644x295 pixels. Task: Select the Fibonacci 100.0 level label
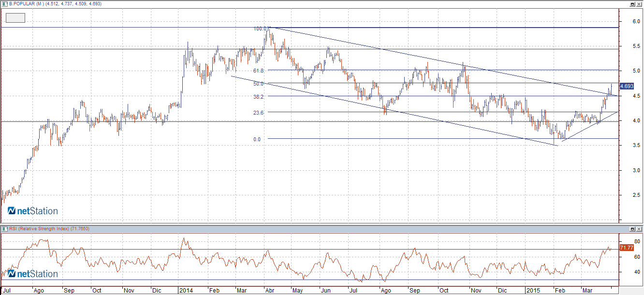(260, 29)
